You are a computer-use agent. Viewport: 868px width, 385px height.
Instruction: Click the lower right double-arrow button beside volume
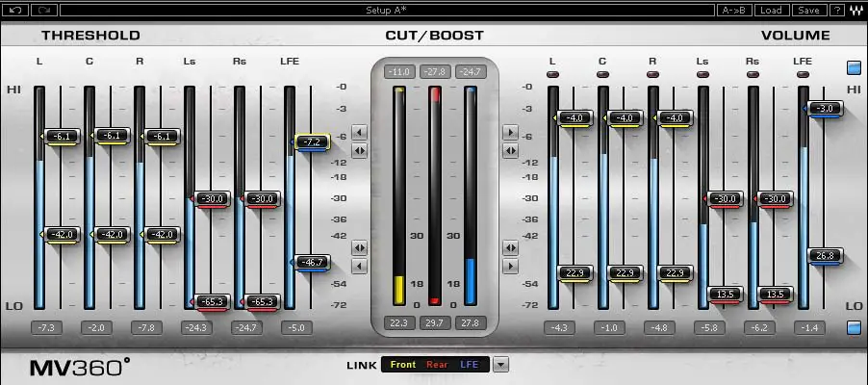pyautogui.click(x=510, y=247)
